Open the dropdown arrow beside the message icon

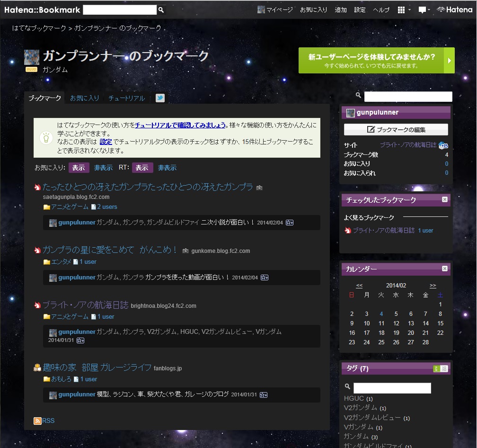pos(429,9)
